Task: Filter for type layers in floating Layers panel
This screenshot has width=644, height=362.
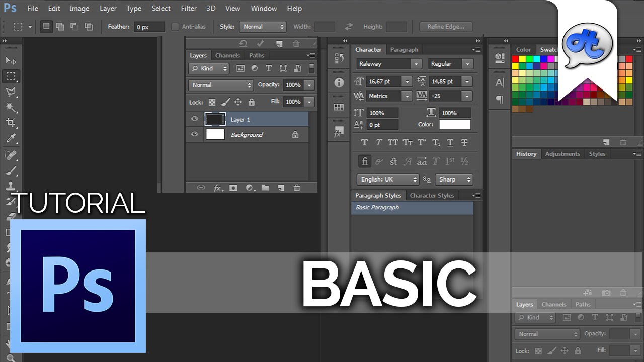Action: coord(268,68)
